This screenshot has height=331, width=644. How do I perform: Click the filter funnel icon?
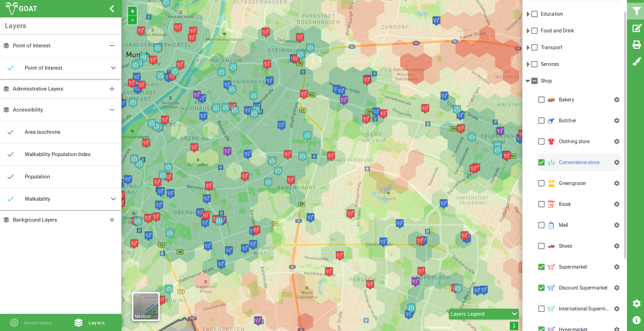tap(636, 11)
